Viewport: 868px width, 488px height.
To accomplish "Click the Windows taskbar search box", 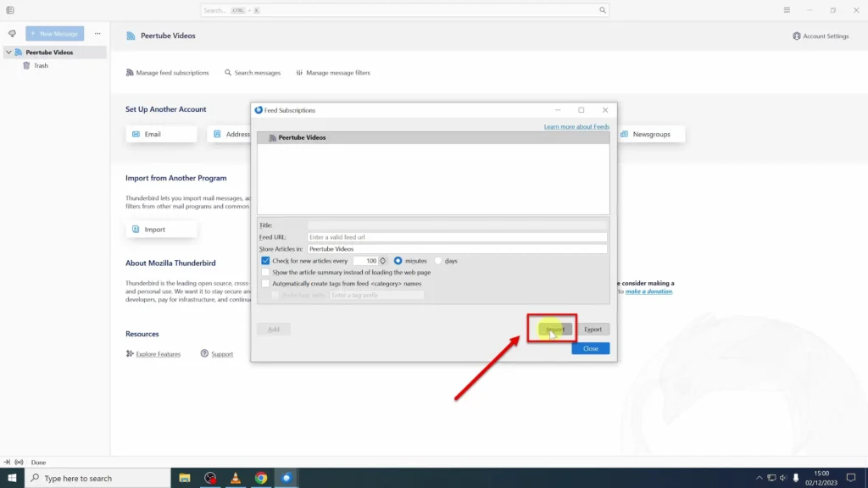I will [98, 478].
